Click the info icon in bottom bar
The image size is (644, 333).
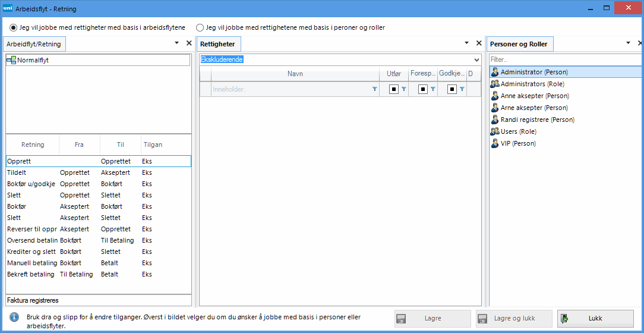click(14, 318)
